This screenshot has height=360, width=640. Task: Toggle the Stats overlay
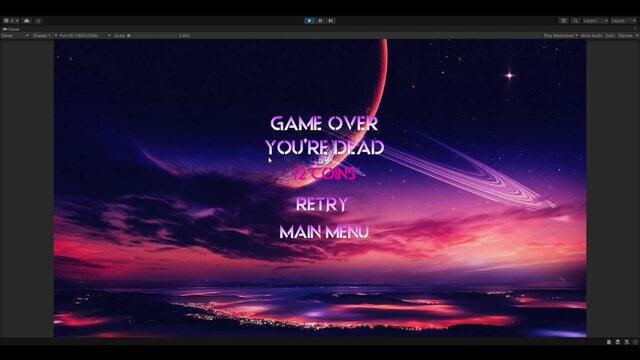610,36
